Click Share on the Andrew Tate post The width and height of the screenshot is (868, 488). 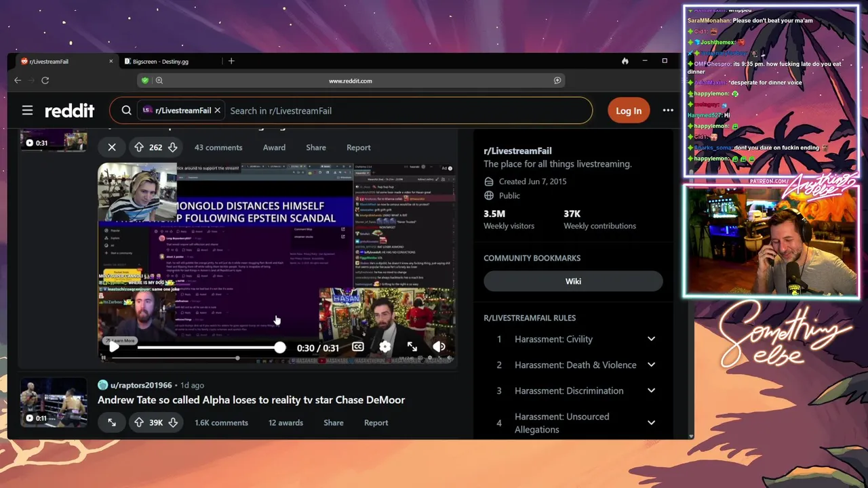pyautogui.click(x=333, y=422)
